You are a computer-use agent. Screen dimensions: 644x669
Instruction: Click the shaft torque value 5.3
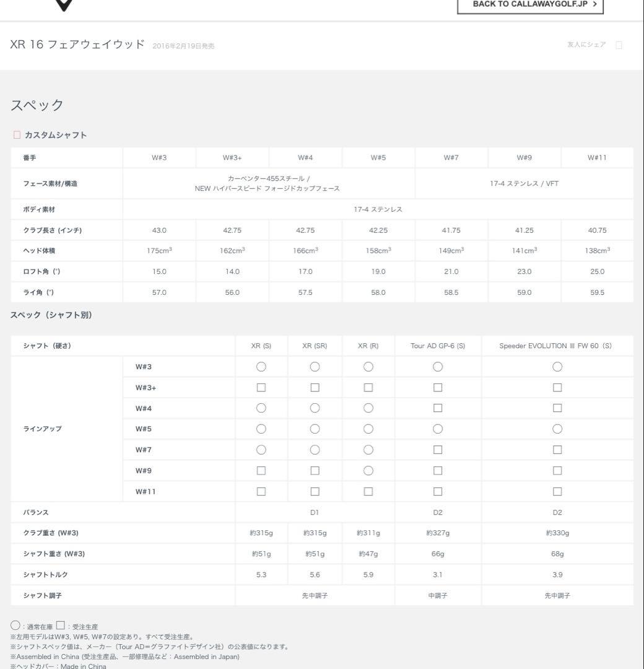click(x=261, y=575)
